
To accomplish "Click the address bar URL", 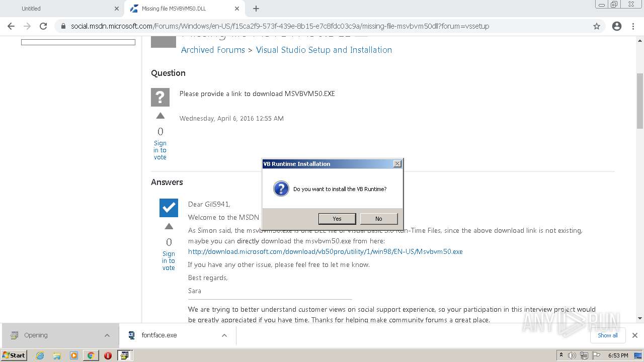I will (280, 26).
